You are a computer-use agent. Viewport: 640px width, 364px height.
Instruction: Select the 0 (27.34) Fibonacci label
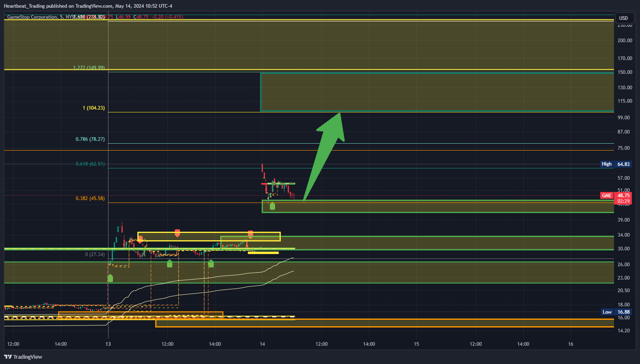[95, 254]
